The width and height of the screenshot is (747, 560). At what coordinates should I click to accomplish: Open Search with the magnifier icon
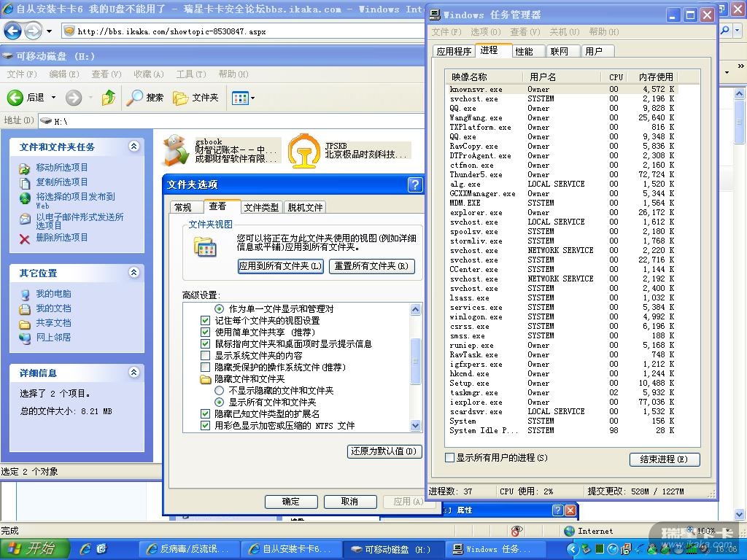click(x=135, y=98)
